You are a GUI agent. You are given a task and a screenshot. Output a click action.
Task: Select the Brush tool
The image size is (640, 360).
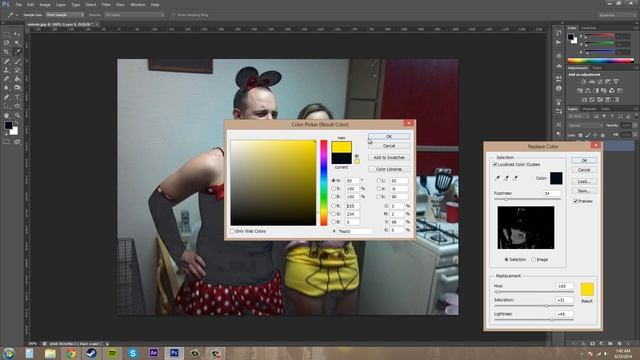[x=17, y=61]
